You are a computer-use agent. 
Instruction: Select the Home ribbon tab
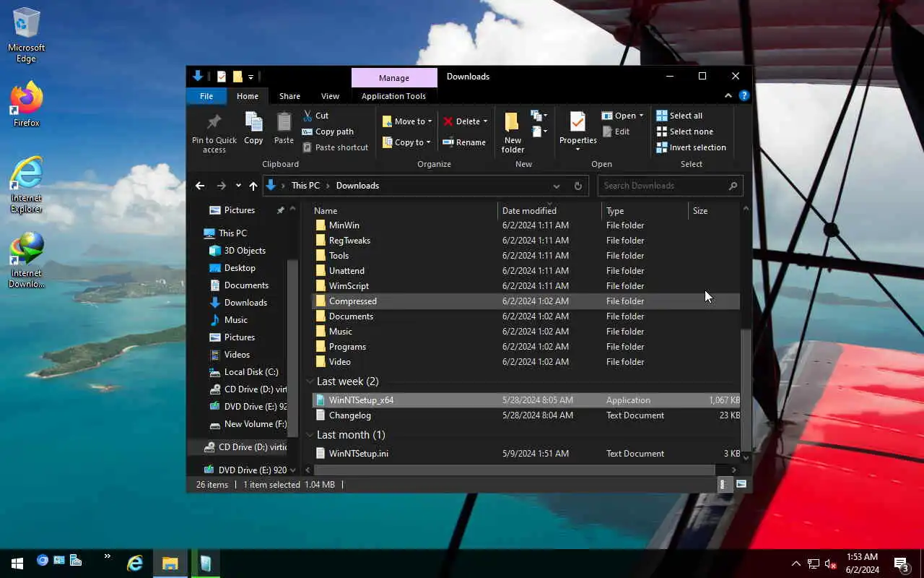pos(248,96)
